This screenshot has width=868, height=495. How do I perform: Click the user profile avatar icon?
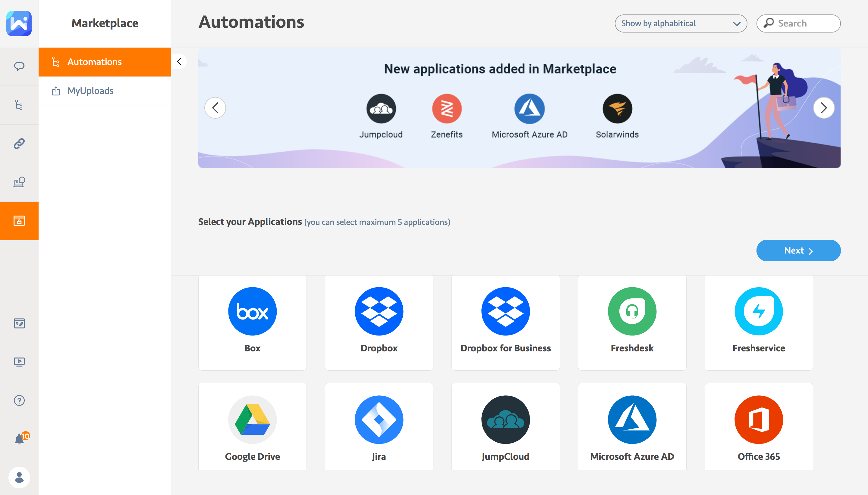click(19, 477)
